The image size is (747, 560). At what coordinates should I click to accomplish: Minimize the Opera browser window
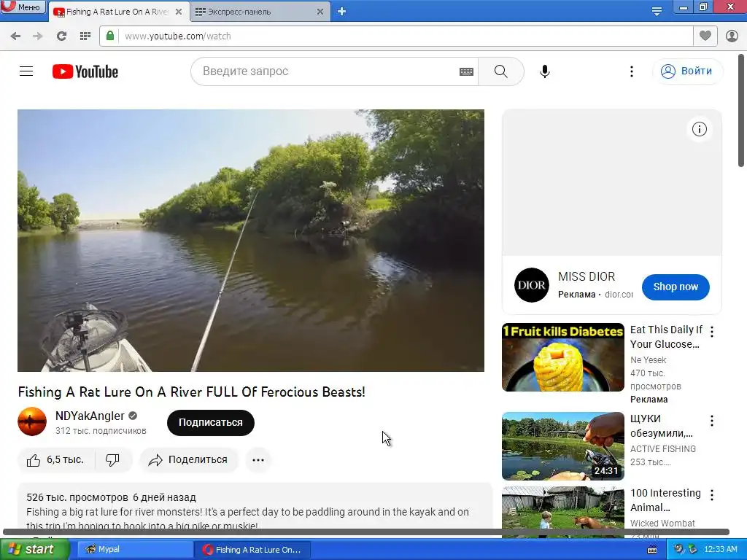pos(683,7)
